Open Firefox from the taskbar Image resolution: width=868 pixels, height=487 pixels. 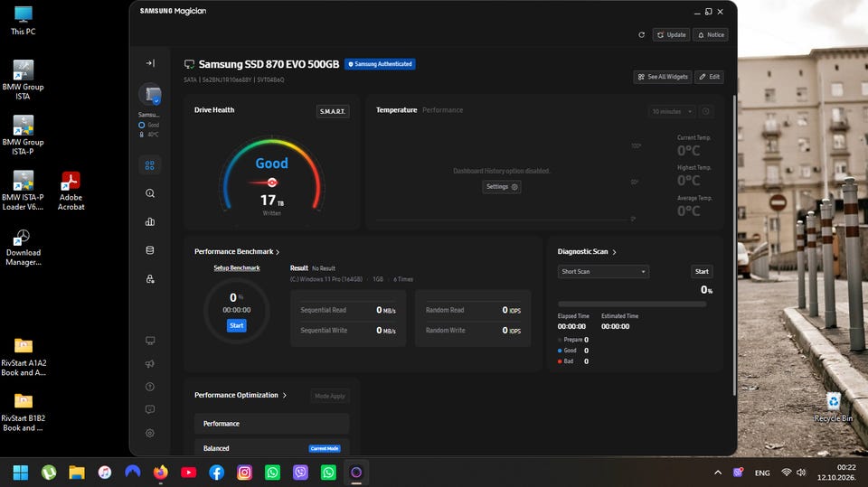click(x=161, y=473)
